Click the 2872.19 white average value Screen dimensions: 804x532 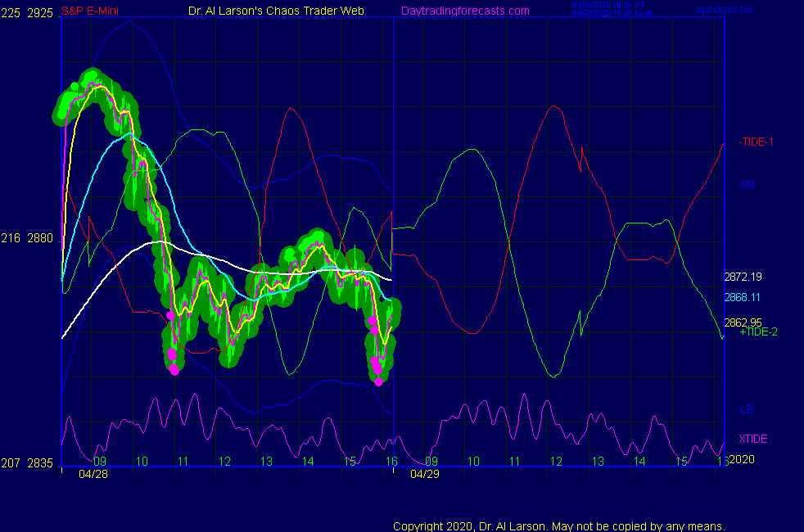[743, 277]
